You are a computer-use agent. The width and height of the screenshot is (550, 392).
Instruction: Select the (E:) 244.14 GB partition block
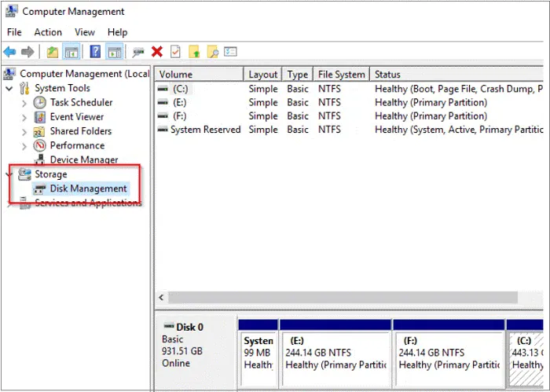pyautogui.click(x=336, y=352)
